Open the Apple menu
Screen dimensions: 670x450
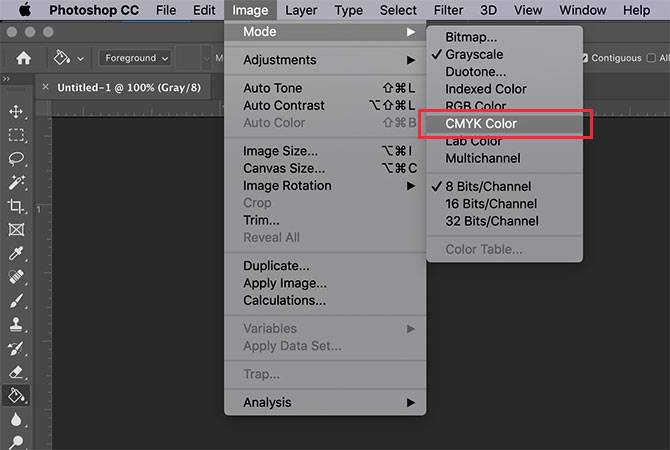tap(24, 10)
